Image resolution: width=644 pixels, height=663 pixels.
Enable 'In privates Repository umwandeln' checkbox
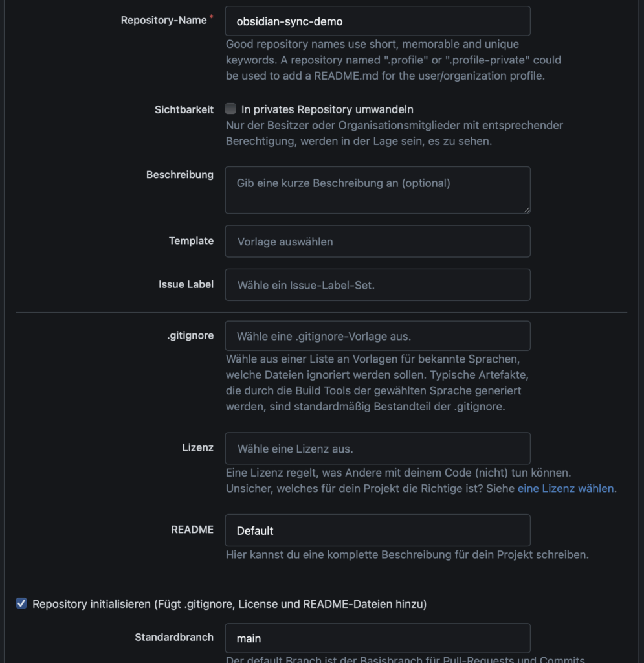[x=230, y=109]
